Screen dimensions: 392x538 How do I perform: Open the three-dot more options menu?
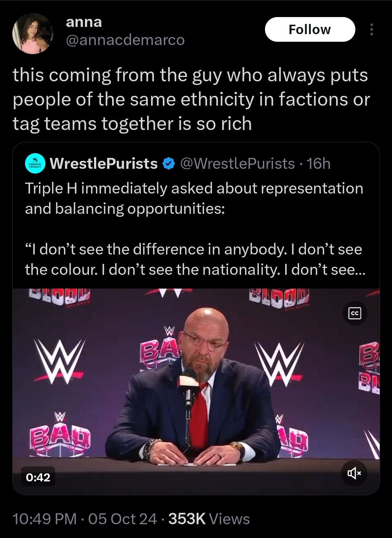(x=371, y=30)
